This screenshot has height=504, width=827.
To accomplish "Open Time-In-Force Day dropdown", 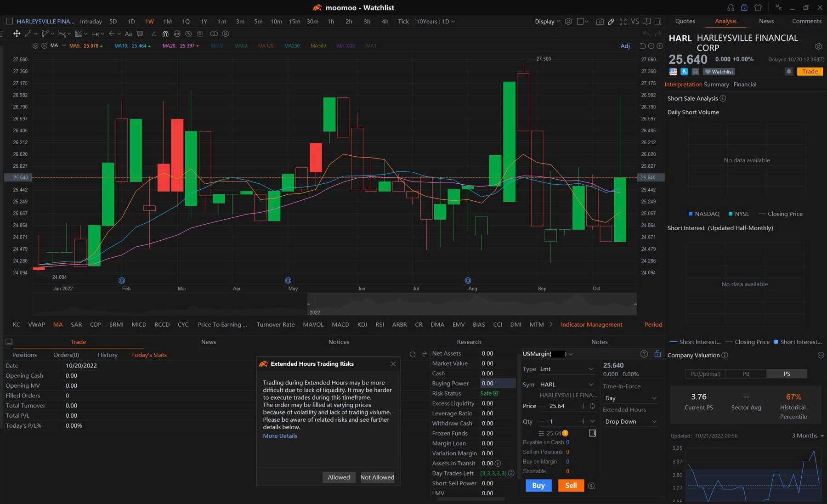I will (630, 398).
